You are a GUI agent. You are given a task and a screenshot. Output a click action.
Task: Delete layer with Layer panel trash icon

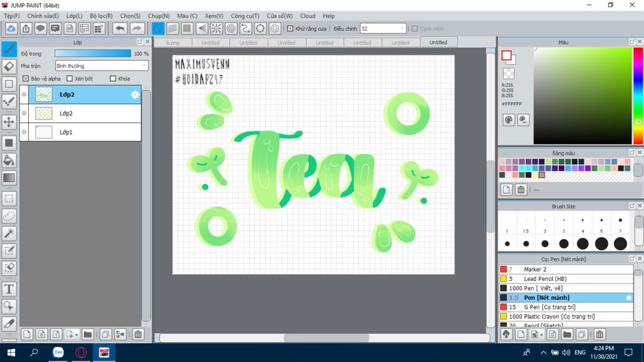(138, 334)
